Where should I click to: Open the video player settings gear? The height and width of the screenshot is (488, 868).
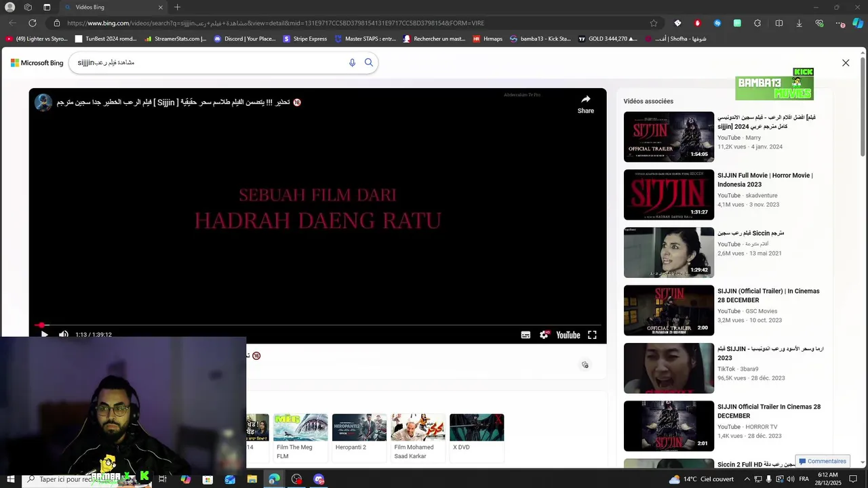tap(544, 335)
